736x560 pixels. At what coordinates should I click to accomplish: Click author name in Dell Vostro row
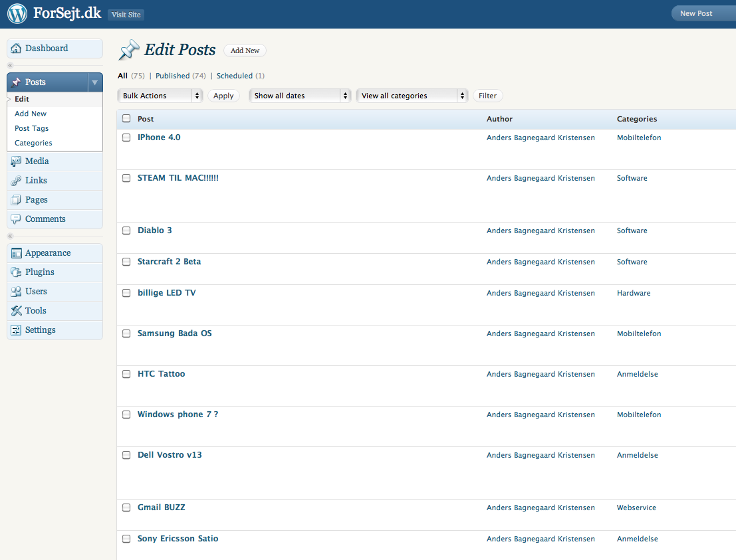(541, 456)
